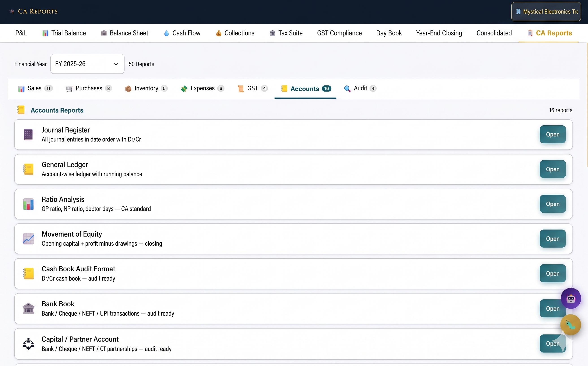Viewport: 588px width, 366px height.
Task: Click the 'CA Reports' header title text
Action: pyautogui.click(x=38, y=11)
